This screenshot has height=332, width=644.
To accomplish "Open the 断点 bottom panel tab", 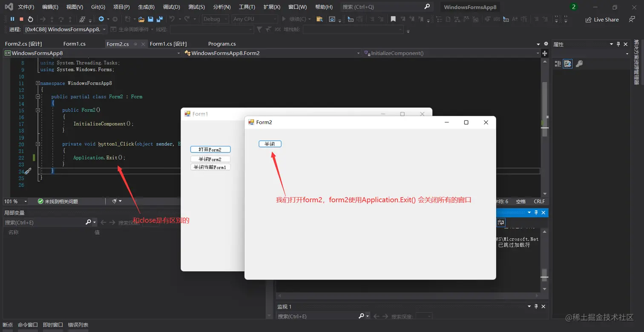I will coord(8,325).
